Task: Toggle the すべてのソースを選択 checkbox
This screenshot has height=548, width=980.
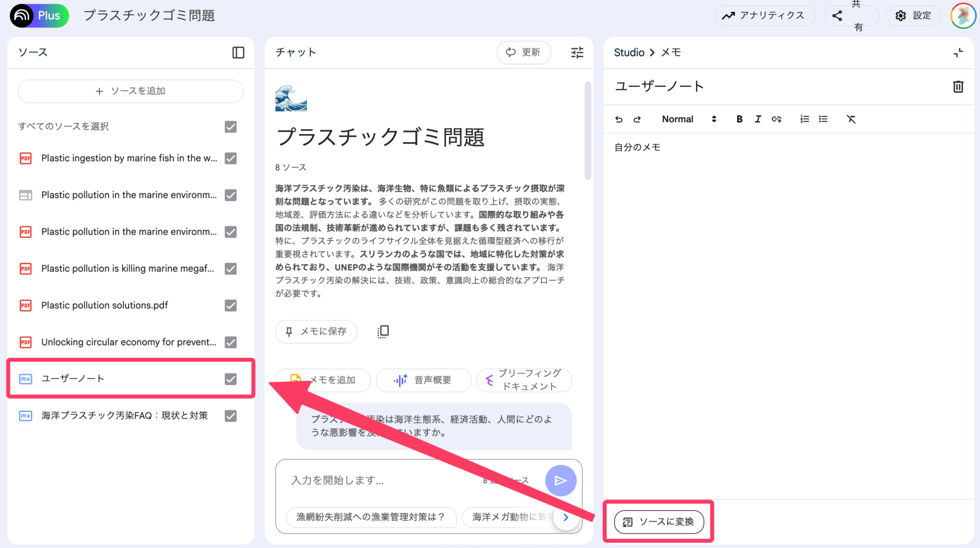Action: tap(231, 127)
